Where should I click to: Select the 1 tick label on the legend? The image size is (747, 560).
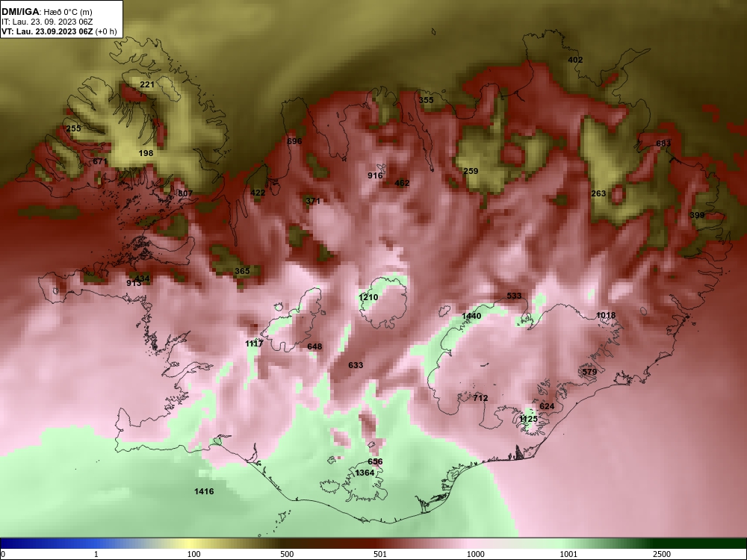point(96,554)
